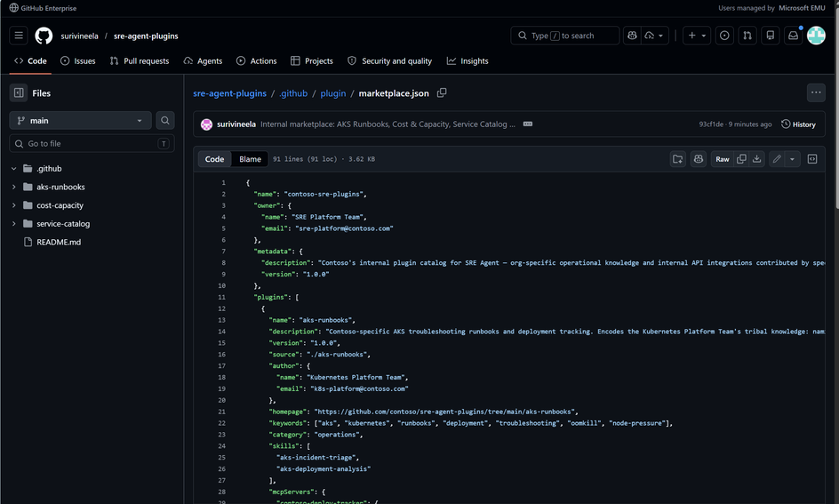Click sre-agent-plugins repo name in header
839x504 pixels.
coord(146,36)
